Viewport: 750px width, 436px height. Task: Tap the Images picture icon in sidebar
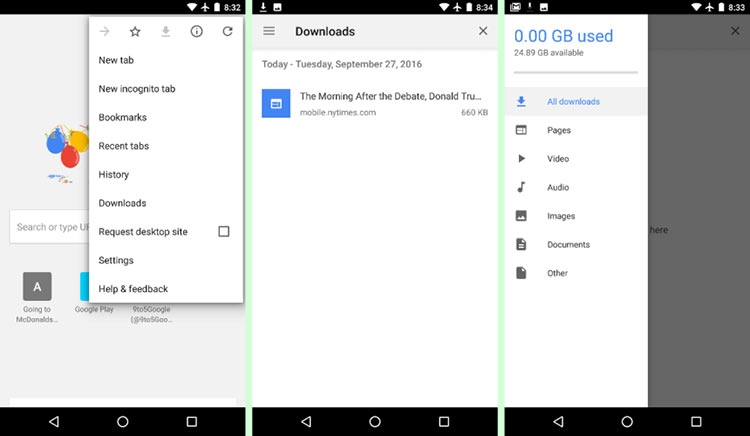click(521, 216)
